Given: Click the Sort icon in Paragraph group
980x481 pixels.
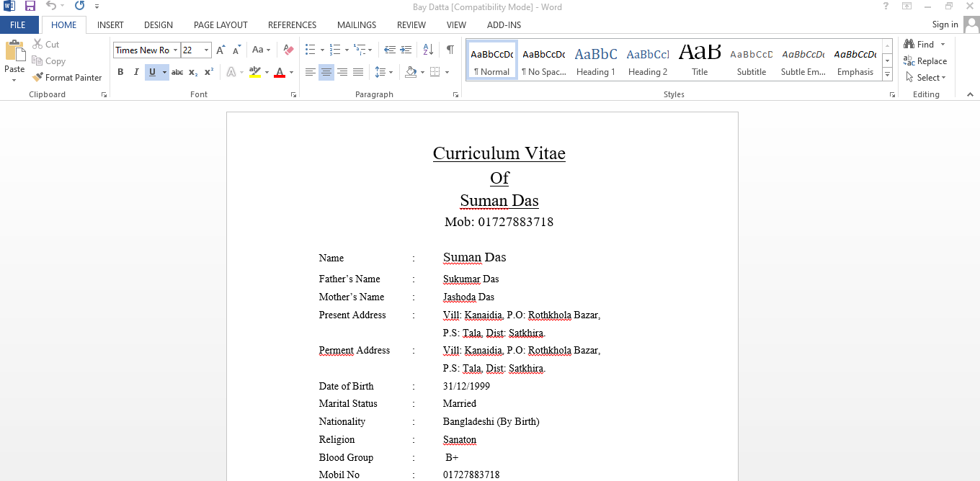Looking at the screenshot, I should 427,50.
